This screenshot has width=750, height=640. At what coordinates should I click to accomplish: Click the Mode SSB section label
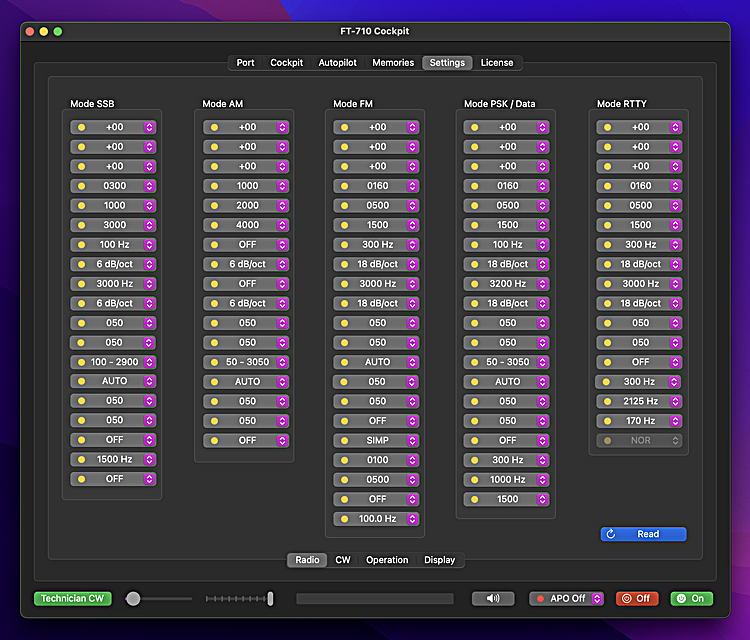click(92, 104)
